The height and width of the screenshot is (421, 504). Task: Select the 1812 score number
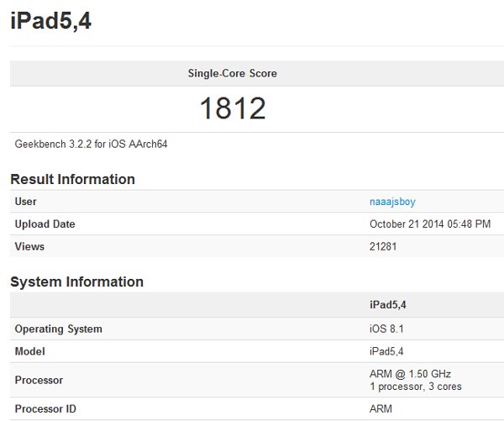(233, 108)
